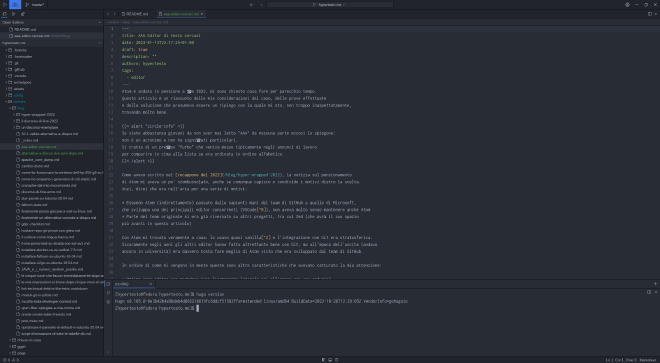Viewport: 660px width, 363px height.
Task: Click the Files view icon in left panel
Action: 5,14
